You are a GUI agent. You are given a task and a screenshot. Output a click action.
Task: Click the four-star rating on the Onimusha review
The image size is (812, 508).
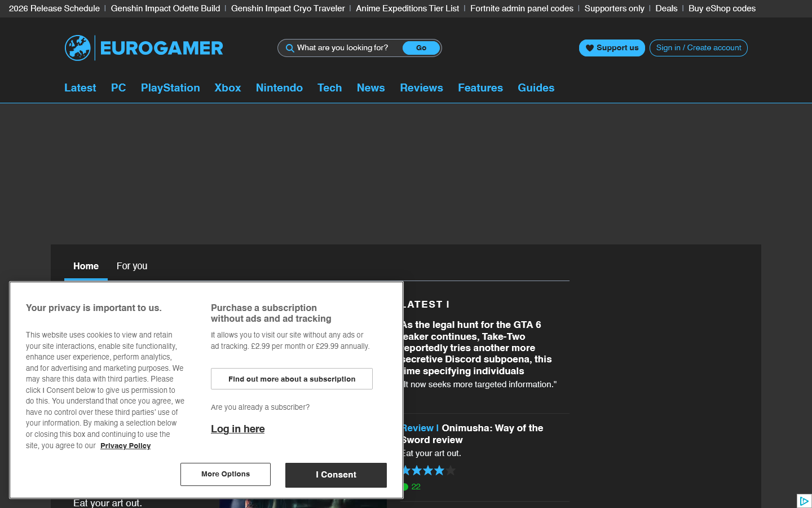[429, 470]
